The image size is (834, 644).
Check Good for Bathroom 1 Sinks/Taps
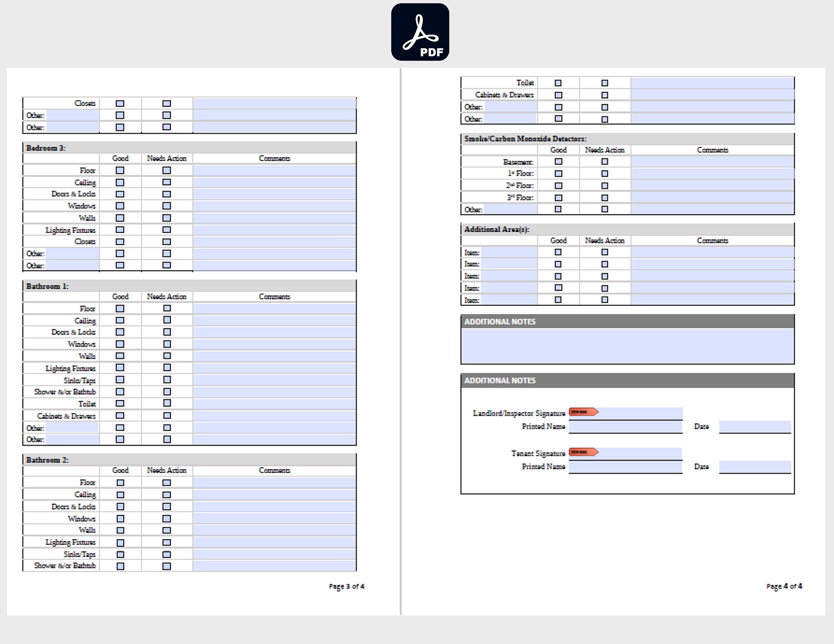[120, 380]
